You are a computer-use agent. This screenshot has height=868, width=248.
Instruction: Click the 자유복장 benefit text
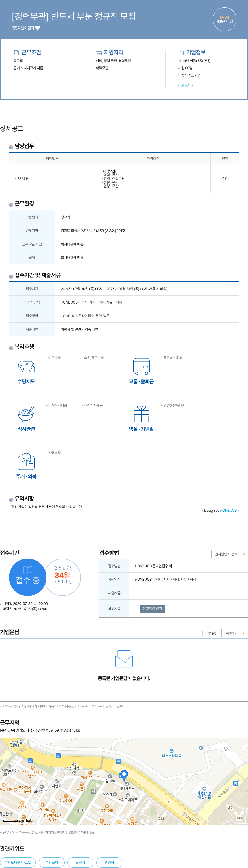tap(54, 453)
